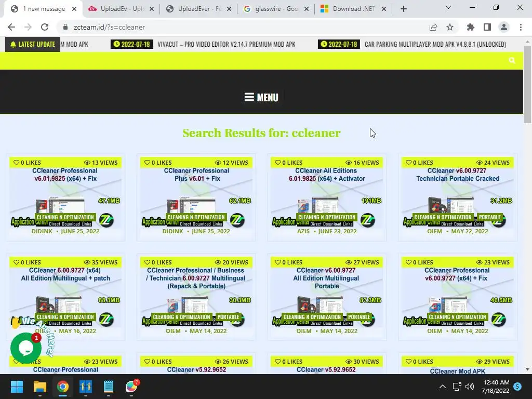Open the hamburger MENU

[x=261, y=97]
